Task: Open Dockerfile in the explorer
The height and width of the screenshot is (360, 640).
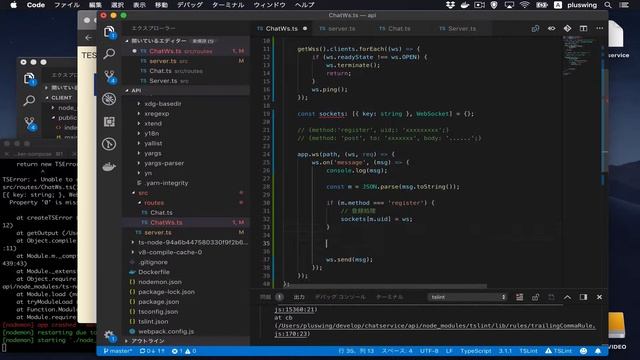Action: pyautogui.click(x=154, y=272)
